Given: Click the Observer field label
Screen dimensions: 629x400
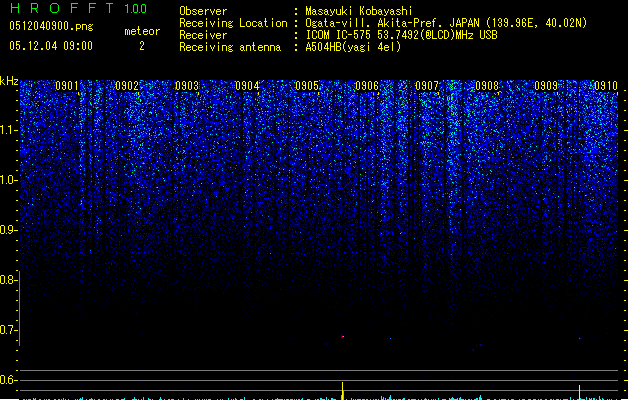Looking at the screenshot, I should point(203,11).
